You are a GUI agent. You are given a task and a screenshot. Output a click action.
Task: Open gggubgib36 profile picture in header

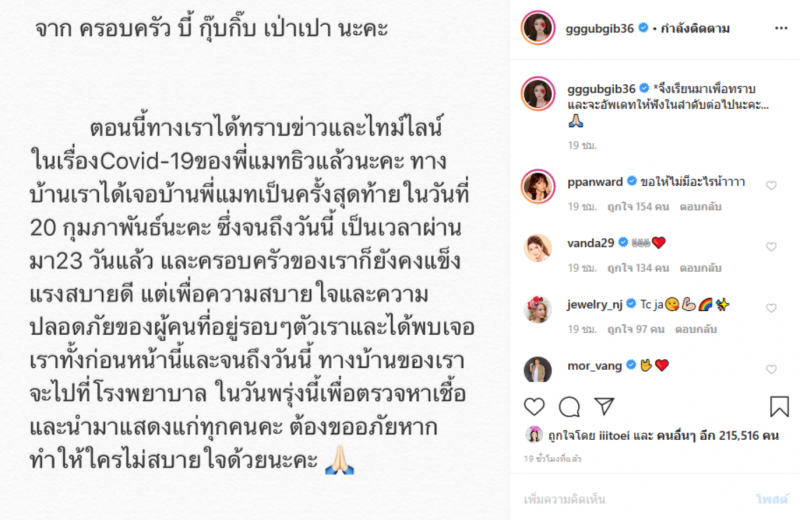pos(538,28)
